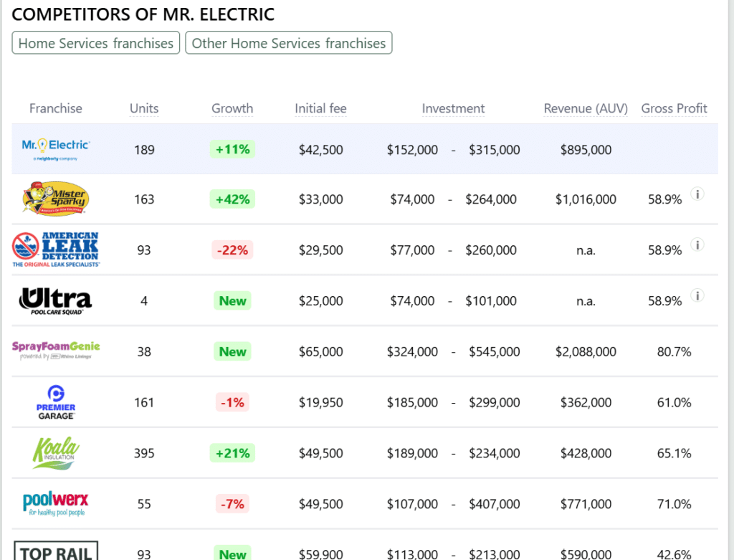The height and width of the screenshot is (560, 734).
Task: Click the -22% growth badge
Action: click(x=232, y=250)
